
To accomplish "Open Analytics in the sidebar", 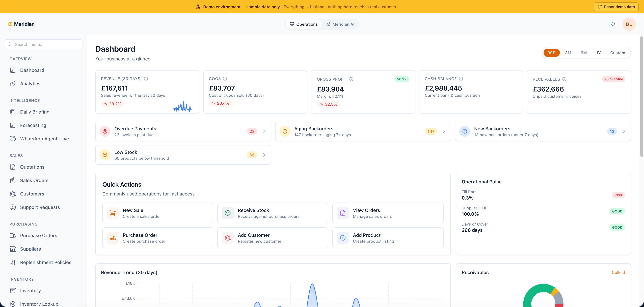I will coord(43,84).
